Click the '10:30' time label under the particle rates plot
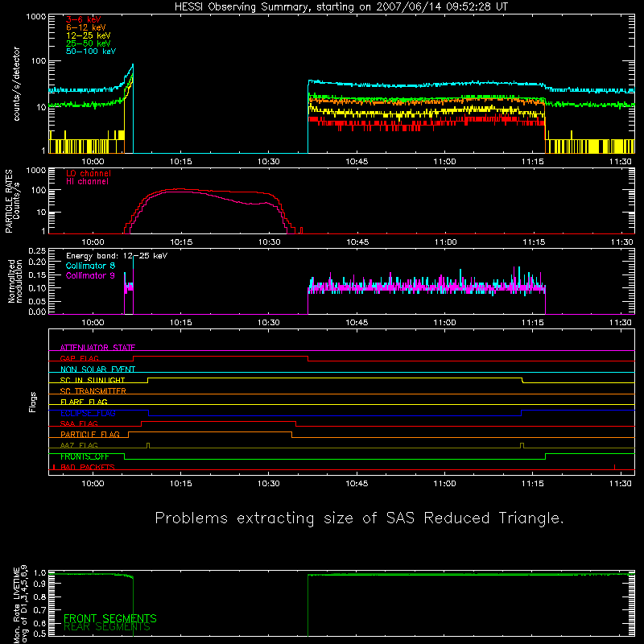644x644 pixels. point(270,242)
